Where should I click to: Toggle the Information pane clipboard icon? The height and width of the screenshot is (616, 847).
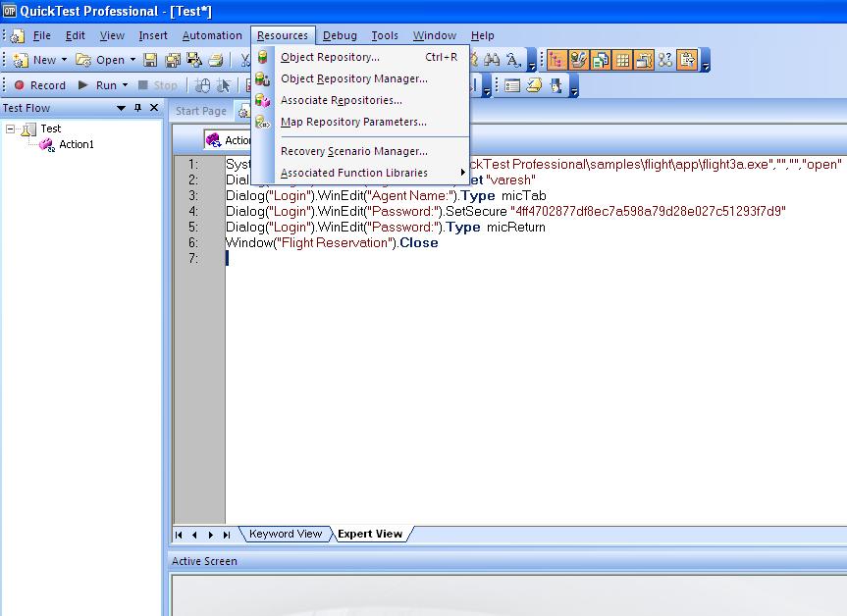coord(687,60)
